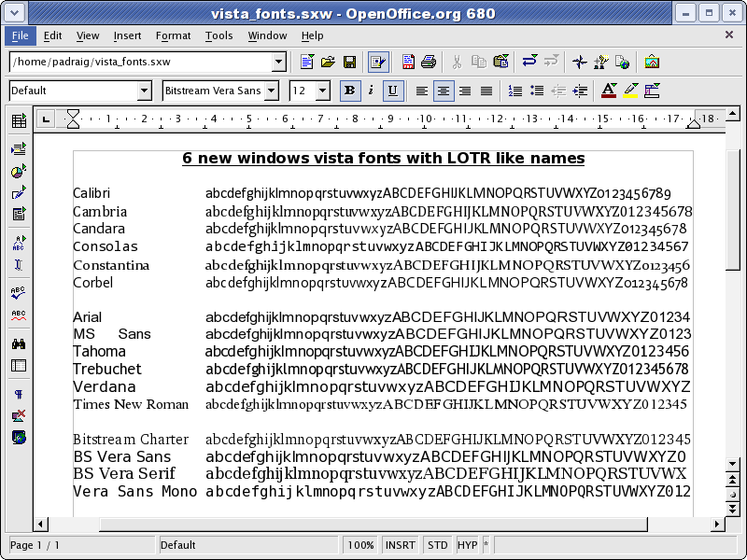
Task: Show Draw Functions side icon
Action: point(19,192)
